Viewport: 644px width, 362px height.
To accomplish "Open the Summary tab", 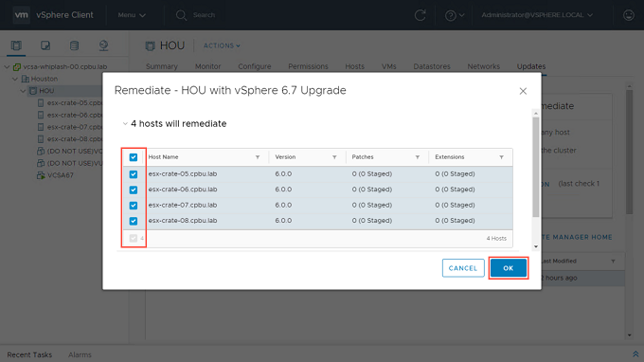I will pyautogui.click(x=162, y=66).
